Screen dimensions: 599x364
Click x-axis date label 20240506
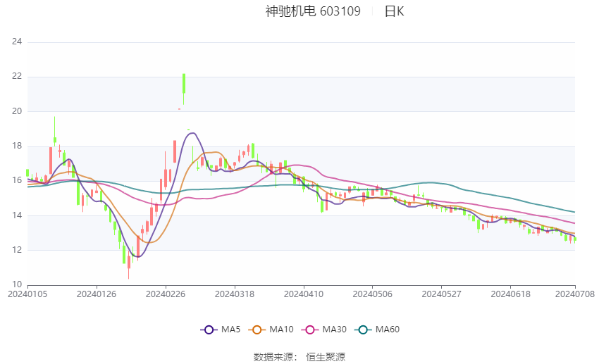[x=373, y=294]
